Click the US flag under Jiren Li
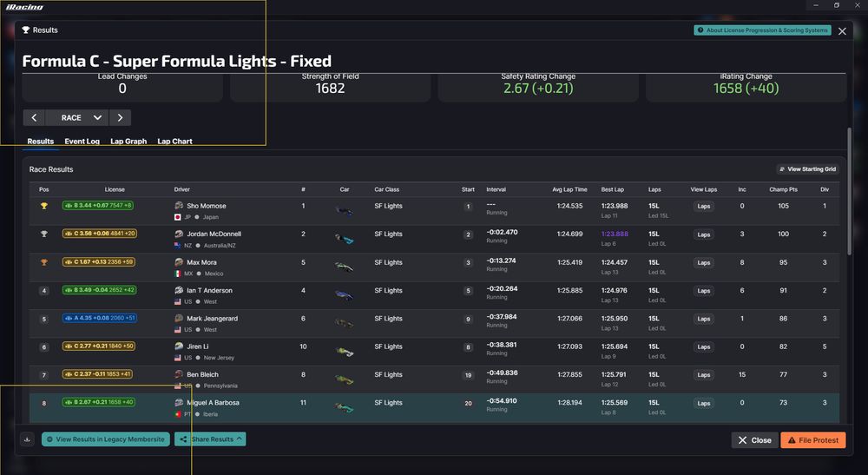 click(178, 358)
